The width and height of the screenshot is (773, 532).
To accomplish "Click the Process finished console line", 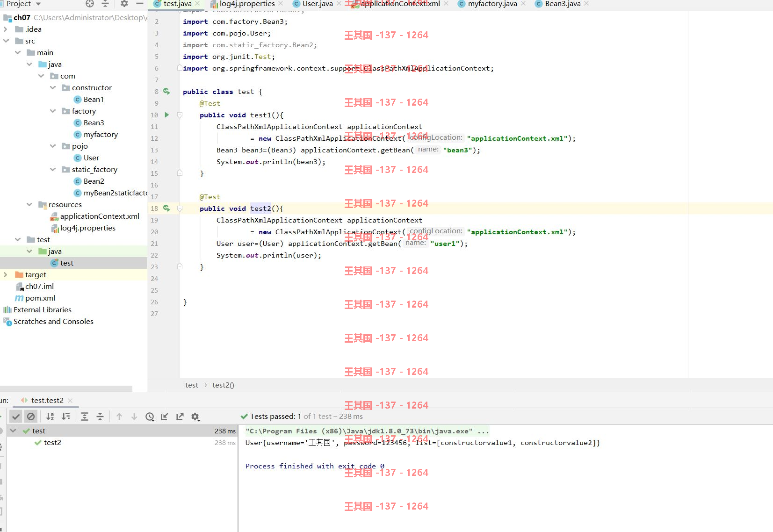I will [x=315, y=466].
